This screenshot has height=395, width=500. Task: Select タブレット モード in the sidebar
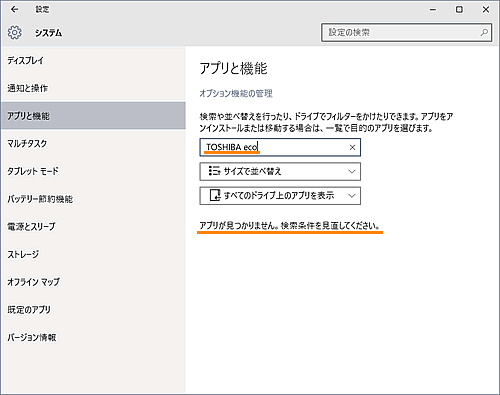[x=93, y=171]
